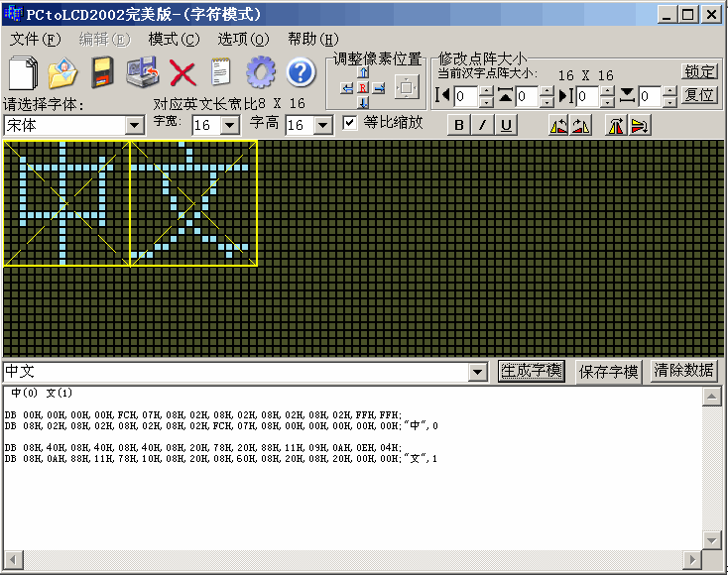This screenshot has width=728, height=575.
Task: Increase the left margin spinner value
Action: click(486, 91)
